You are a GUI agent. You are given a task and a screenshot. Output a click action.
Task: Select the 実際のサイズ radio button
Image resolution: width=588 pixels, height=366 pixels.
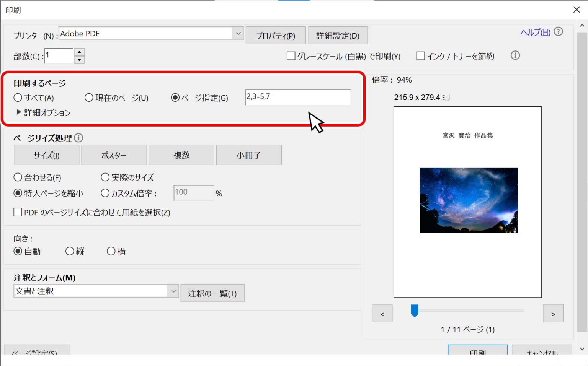(x=105, y=177)
